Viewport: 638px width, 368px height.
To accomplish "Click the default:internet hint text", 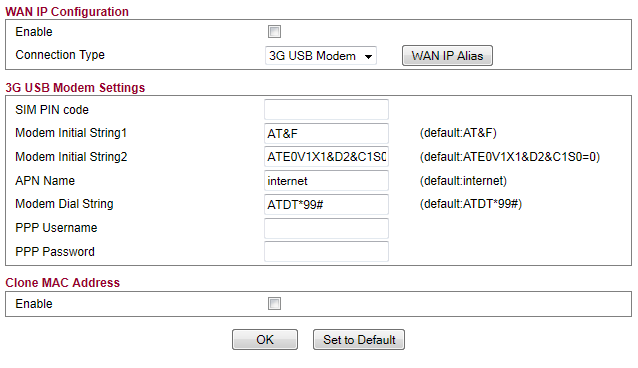I will (x=463, y=181).
